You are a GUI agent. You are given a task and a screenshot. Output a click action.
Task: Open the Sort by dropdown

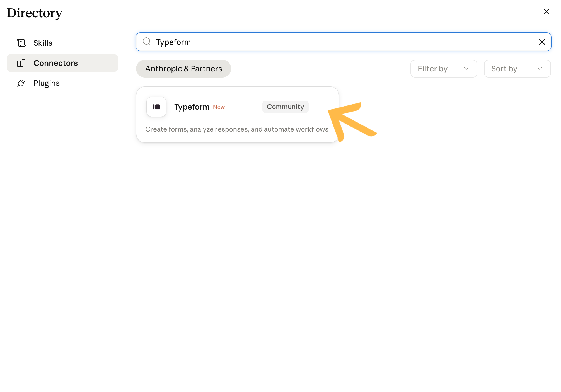[518, 69]
